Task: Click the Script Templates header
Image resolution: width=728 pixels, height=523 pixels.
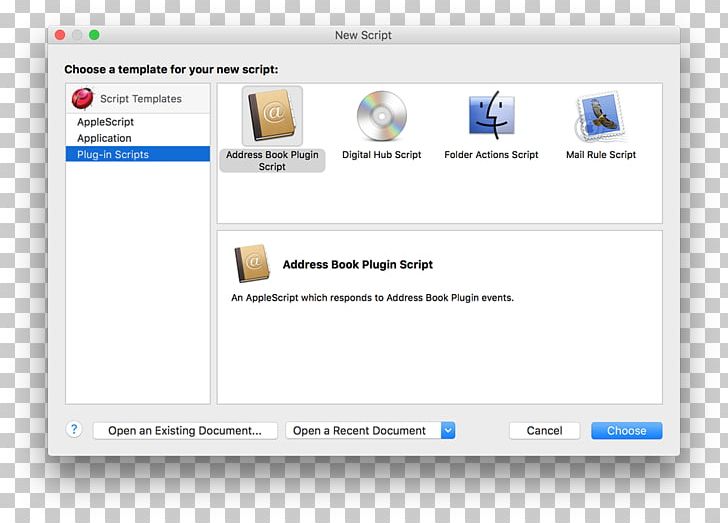Action: pos(140,99)
